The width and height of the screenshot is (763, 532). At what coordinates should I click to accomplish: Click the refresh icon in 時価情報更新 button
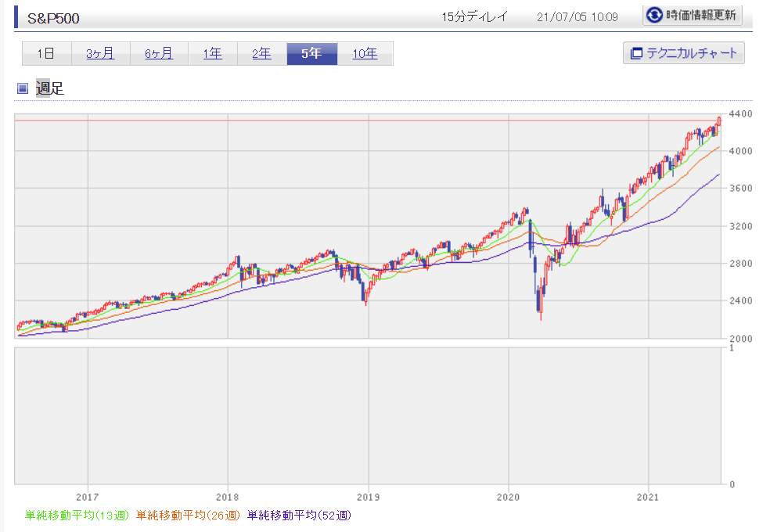[x=654, y=15]
